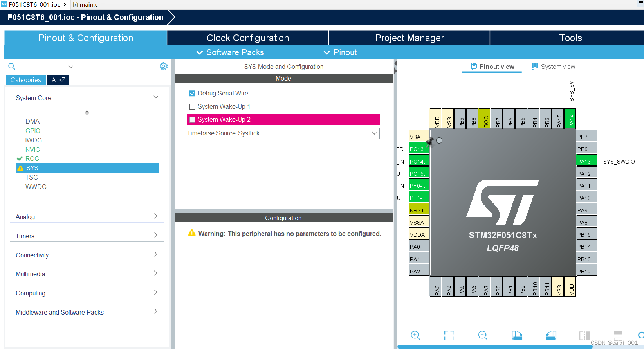Select the A->Z sorting tab
The width and height of the screenshot is (644, 349).
pos(58,80)
